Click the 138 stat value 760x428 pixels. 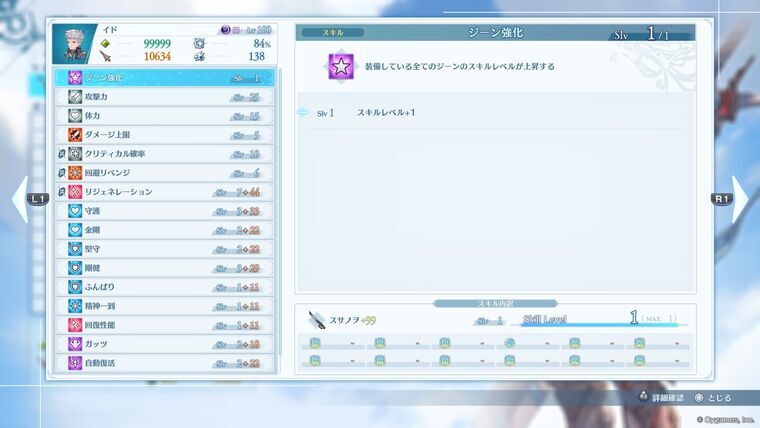pyautogui.click(x=256, y=56)
